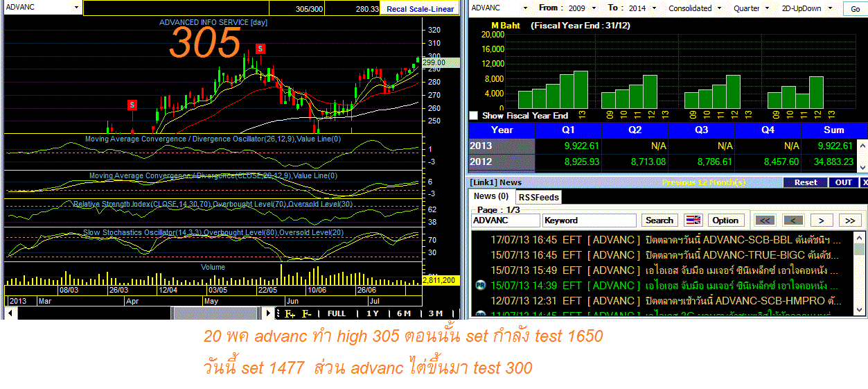Open the Quarter period dropdown
Image resolution: width=868 pixels, height=389 pixels.
click(766, 8)
